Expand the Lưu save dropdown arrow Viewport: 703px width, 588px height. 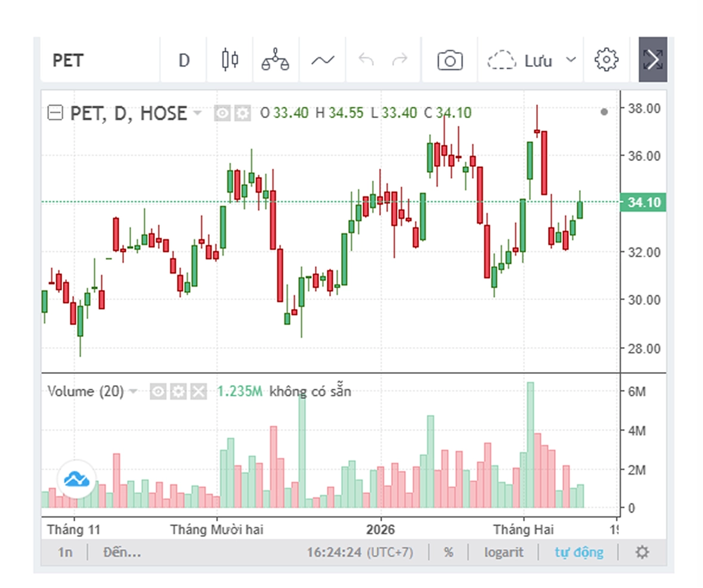point(571,60)
